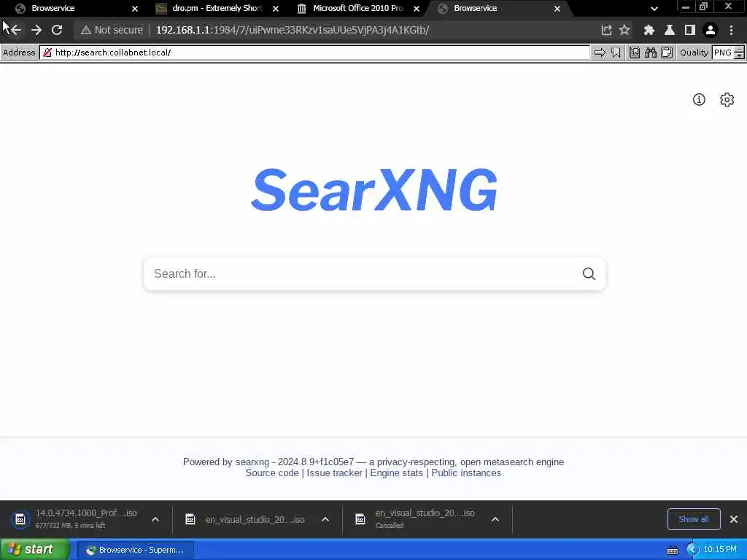Open the Chrome Labs flask icon
The image size is (747, 560).
pos(670,30)
